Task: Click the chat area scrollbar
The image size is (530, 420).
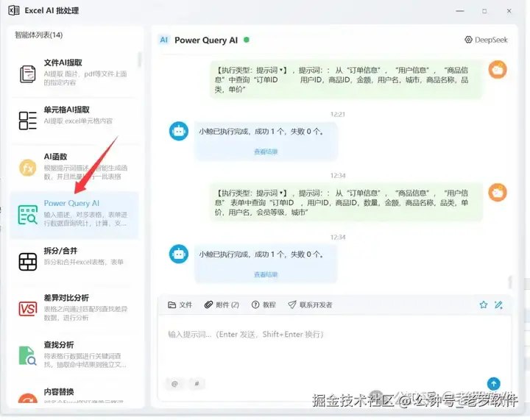Action: click(510, 282)
